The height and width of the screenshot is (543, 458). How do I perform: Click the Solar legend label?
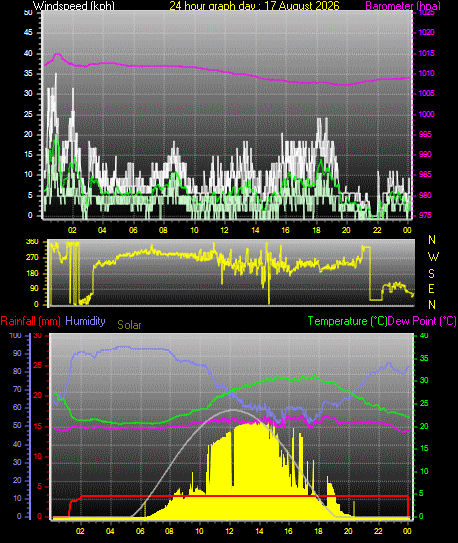129,325
